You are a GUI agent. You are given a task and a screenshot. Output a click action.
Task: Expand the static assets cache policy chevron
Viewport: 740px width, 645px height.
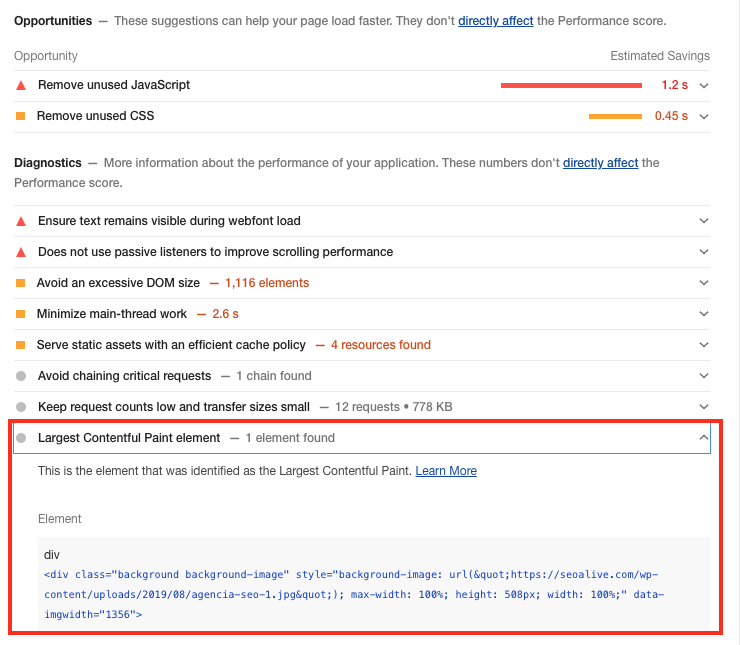click(704, 345)
